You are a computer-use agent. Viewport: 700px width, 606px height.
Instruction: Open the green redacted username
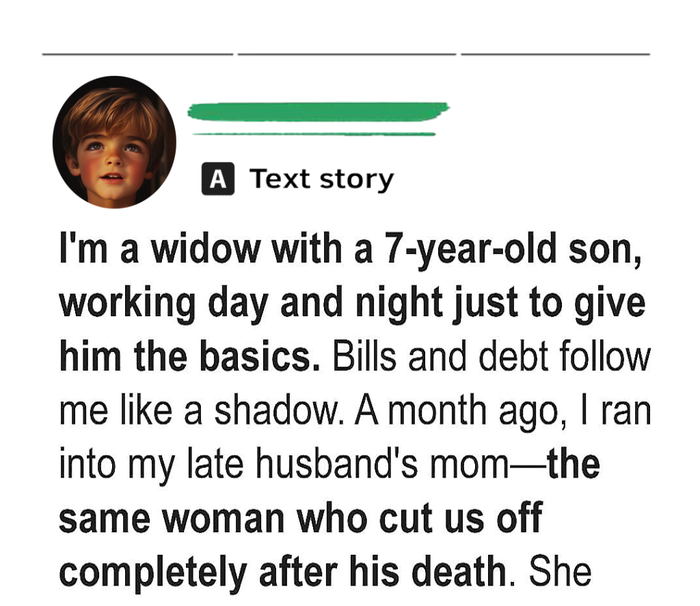pyautogui.click(x=318, y=111)
